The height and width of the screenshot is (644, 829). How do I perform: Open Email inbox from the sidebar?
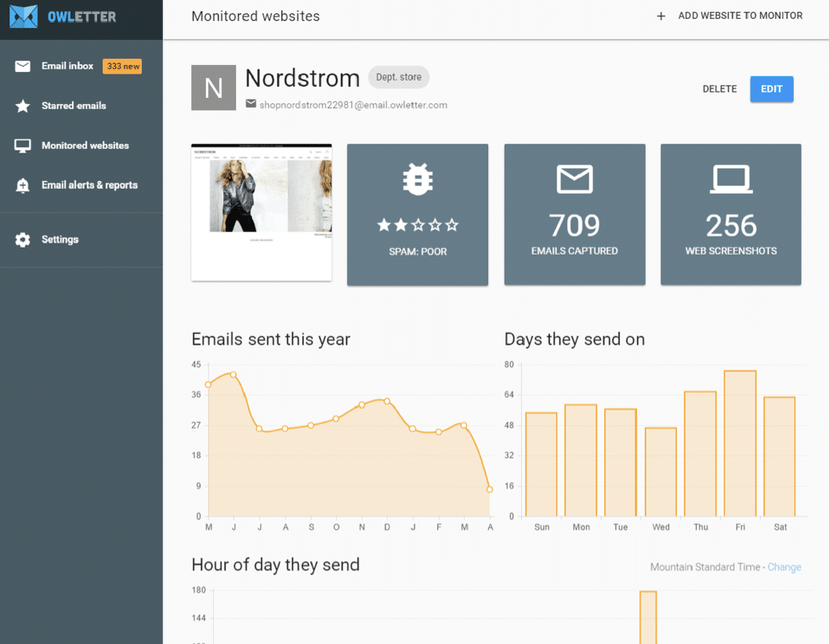coord(67,67)
